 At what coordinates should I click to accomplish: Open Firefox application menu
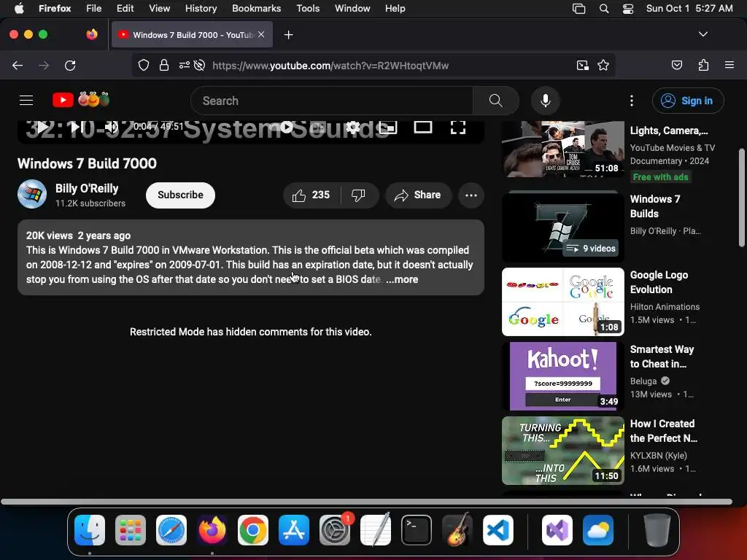pos(729,65)
